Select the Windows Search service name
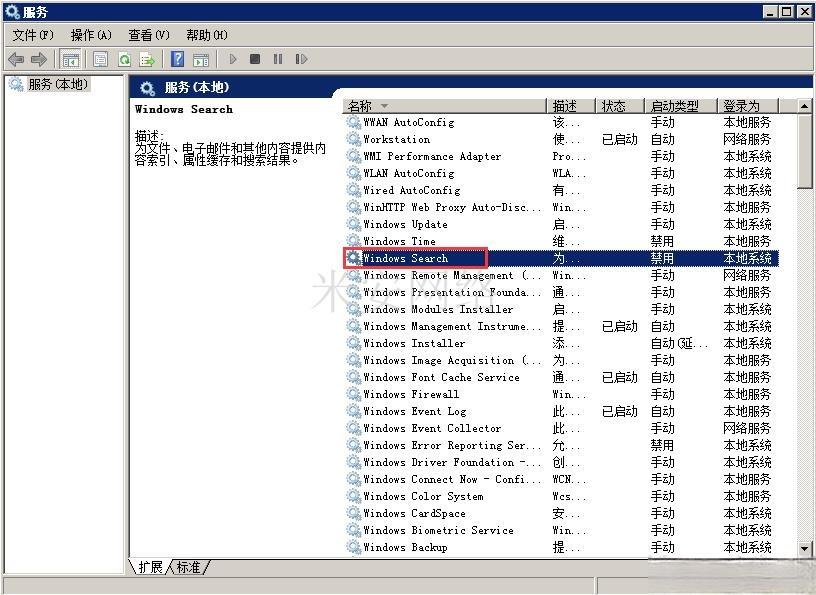 [x=405, y=258]
